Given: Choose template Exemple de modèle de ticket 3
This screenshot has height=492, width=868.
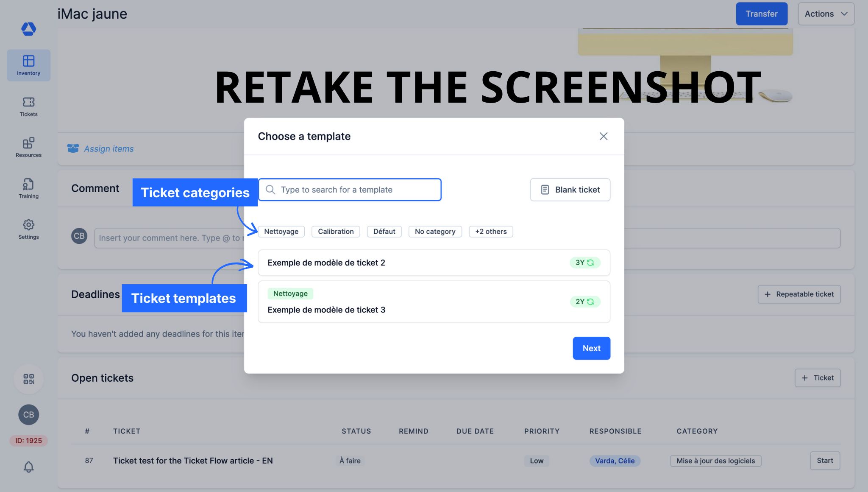Looking at the screenshot, I should (x=434, y=302).
